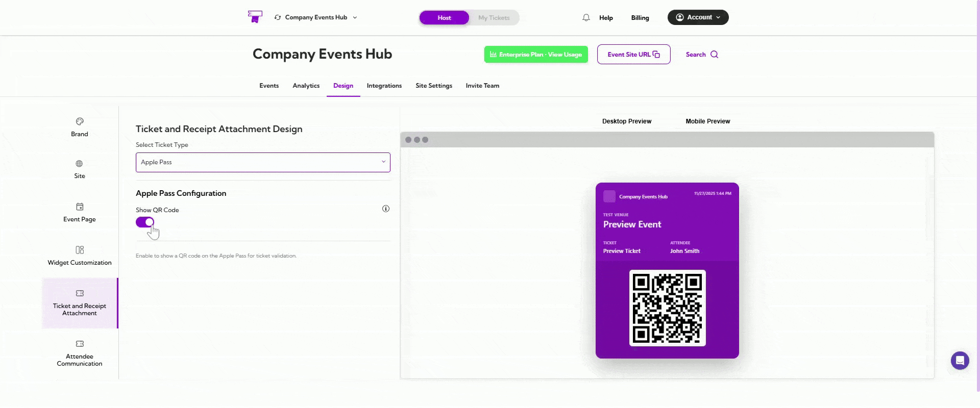Click the Company Events Hub page heading
The width and height of the screenshot is (980, 408).
coord(322,54)
